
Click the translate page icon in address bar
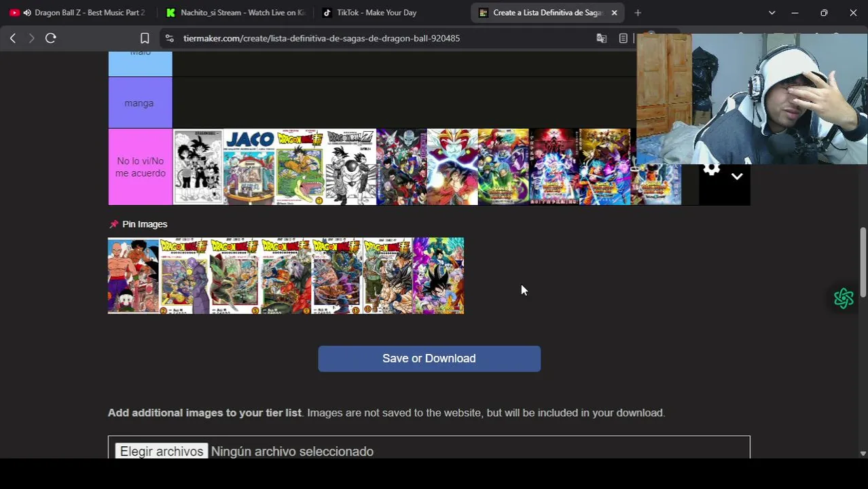601,38
